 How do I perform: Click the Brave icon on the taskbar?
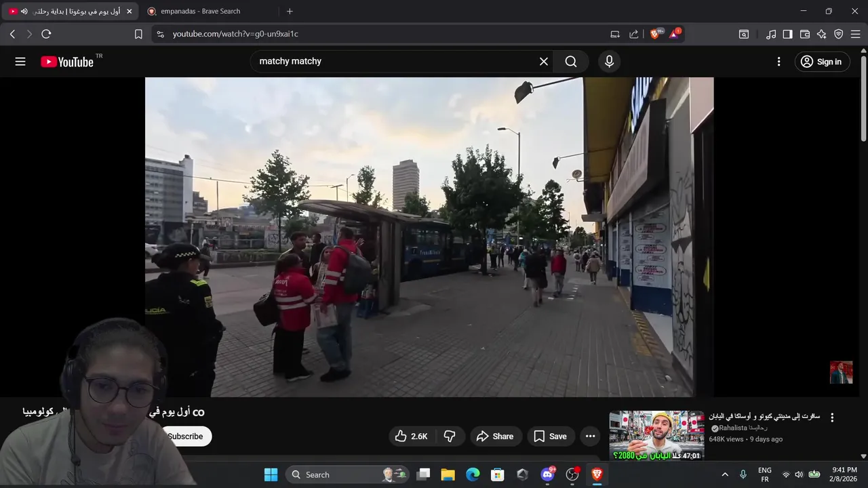tap(597, 474)
